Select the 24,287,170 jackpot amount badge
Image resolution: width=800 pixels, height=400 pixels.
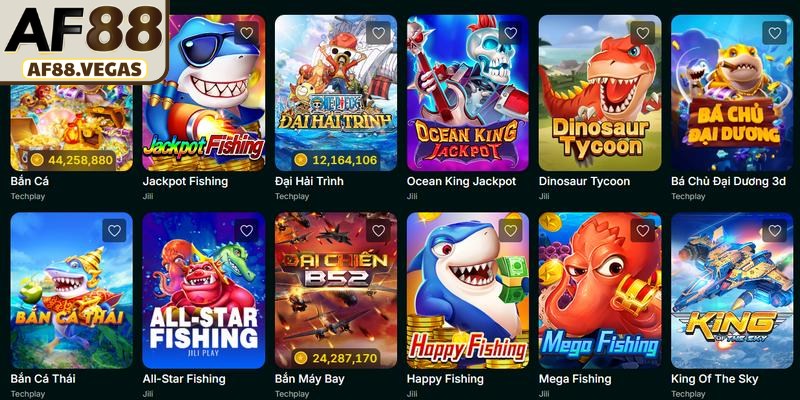pos(336,358)
